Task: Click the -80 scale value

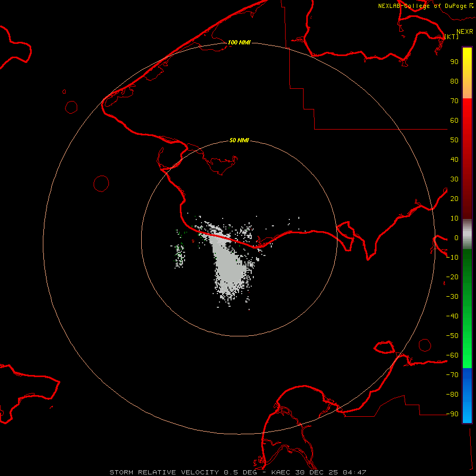Action: click(x=452, y=395)
